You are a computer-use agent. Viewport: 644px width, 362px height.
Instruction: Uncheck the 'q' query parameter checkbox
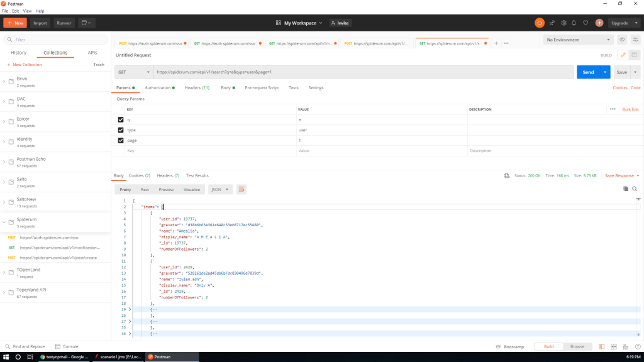(120, 120)
